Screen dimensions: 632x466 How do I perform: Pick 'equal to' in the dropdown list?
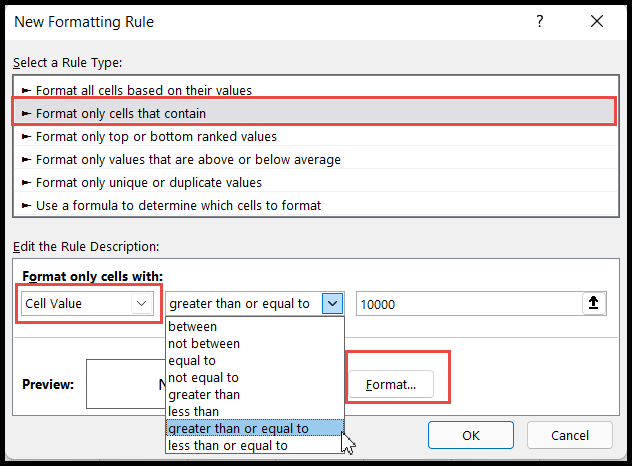(x=192, y=360)
